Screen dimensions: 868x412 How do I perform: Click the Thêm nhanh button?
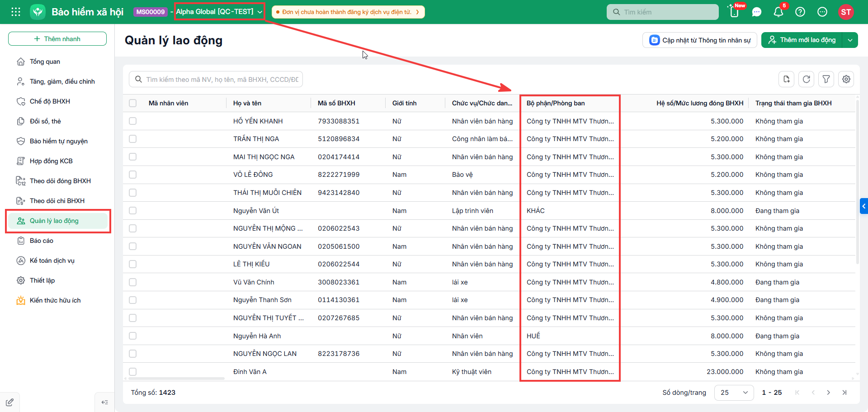pyautogui.click(x=57, y=39)
